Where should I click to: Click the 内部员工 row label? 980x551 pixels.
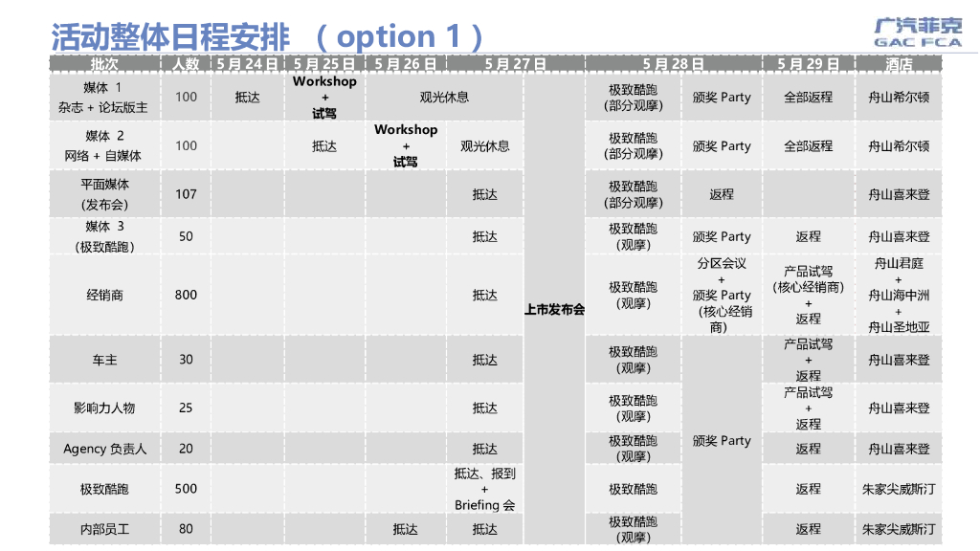pos(104,529)
